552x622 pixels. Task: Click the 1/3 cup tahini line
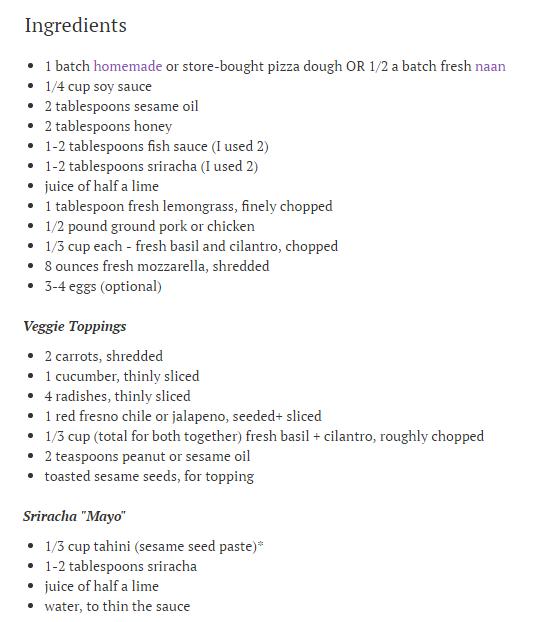154,546
